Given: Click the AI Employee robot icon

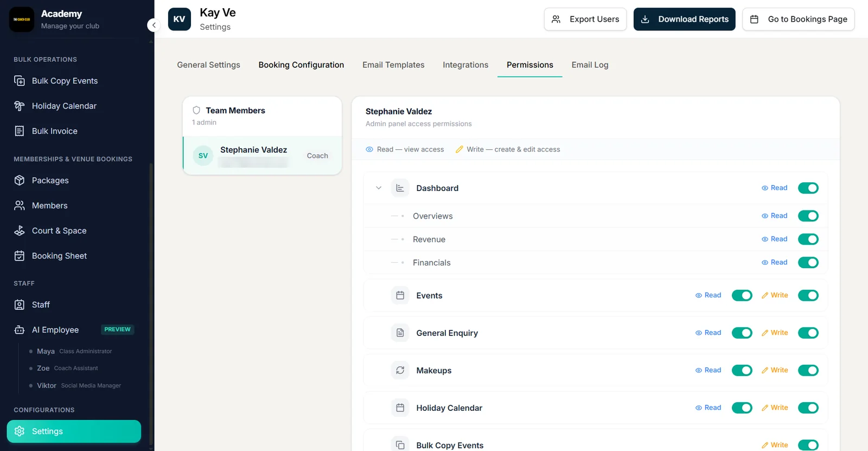Looking at the screenshot, I should pos(20,330).
